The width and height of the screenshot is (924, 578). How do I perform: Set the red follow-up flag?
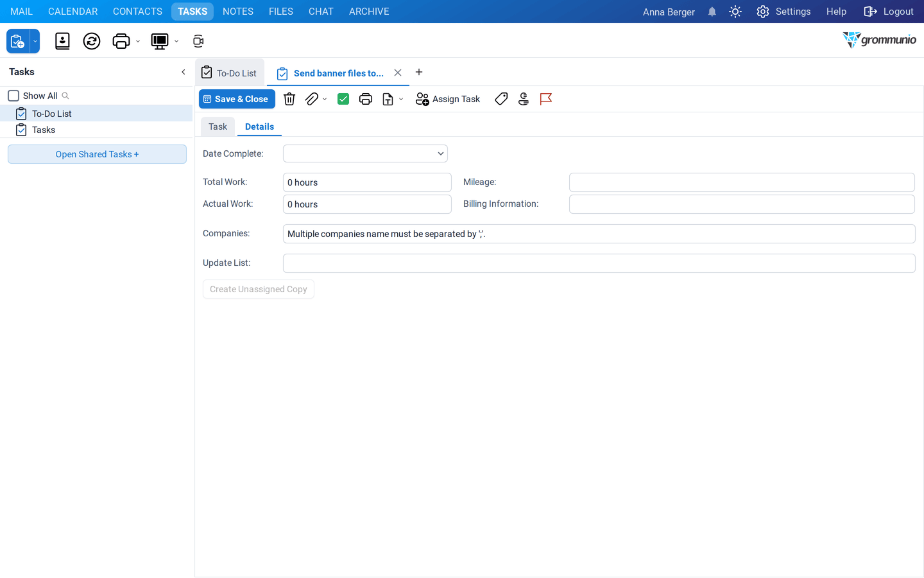click(x=546, y=99)
